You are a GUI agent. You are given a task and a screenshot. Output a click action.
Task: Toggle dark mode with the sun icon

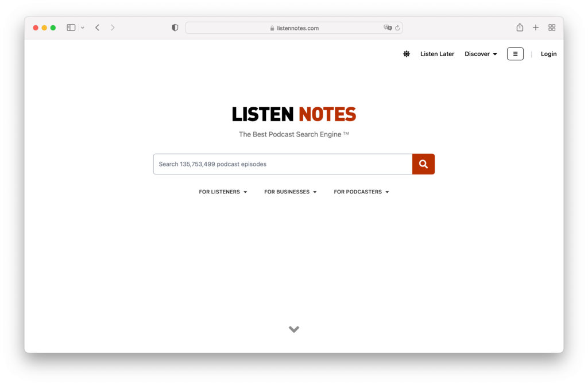pos(407,54)
